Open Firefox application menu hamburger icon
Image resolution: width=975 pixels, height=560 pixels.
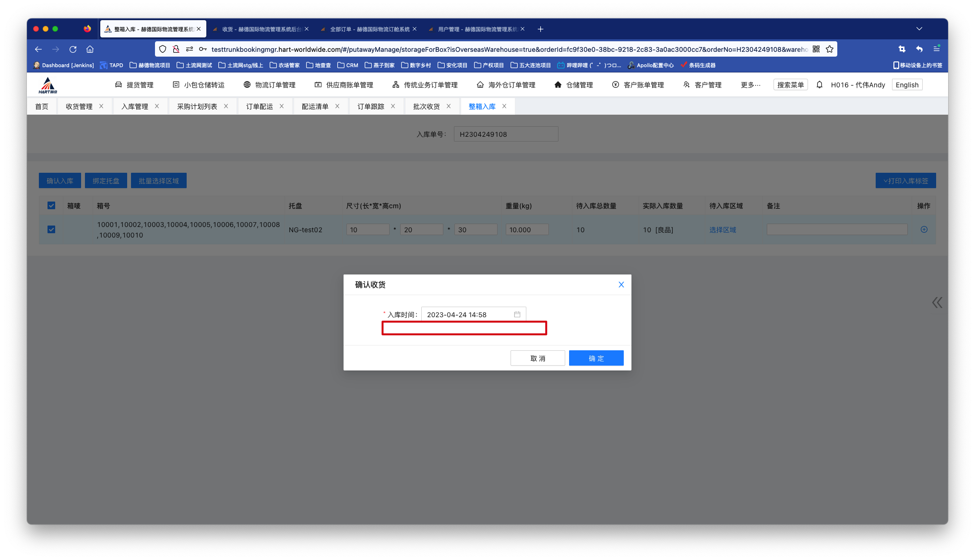(x=936, y=49)
